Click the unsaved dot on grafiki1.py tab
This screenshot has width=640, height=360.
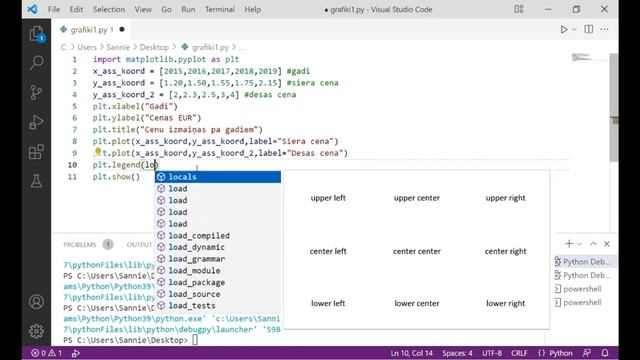click(122, 29)
